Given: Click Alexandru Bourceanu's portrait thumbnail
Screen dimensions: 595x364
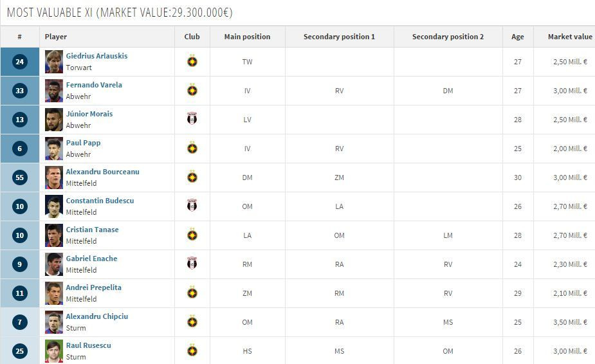Looking at the screenshot, I should [x=54, y=177].
